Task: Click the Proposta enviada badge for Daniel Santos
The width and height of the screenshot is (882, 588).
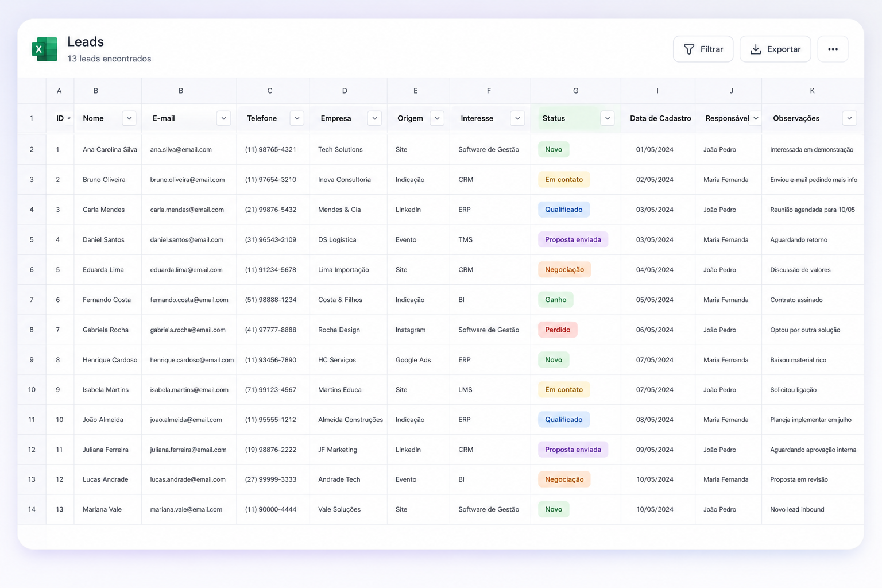Action: pyautogui.click(x=572, y=239)
